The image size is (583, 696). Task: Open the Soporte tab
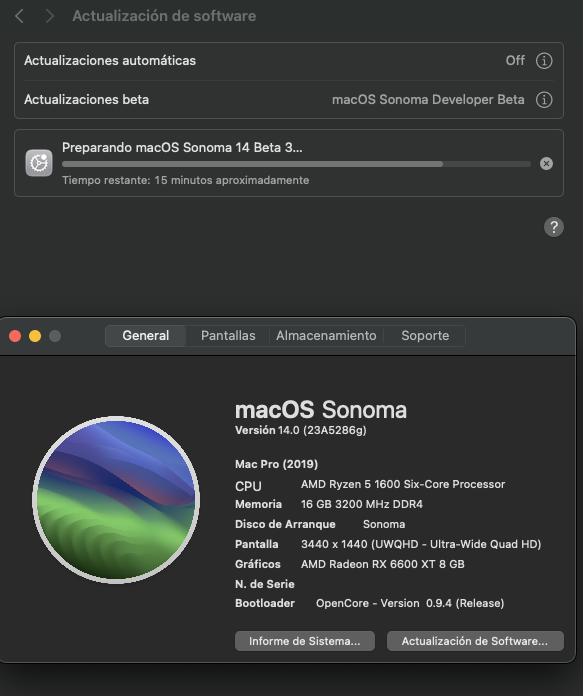tap(425, 336)
